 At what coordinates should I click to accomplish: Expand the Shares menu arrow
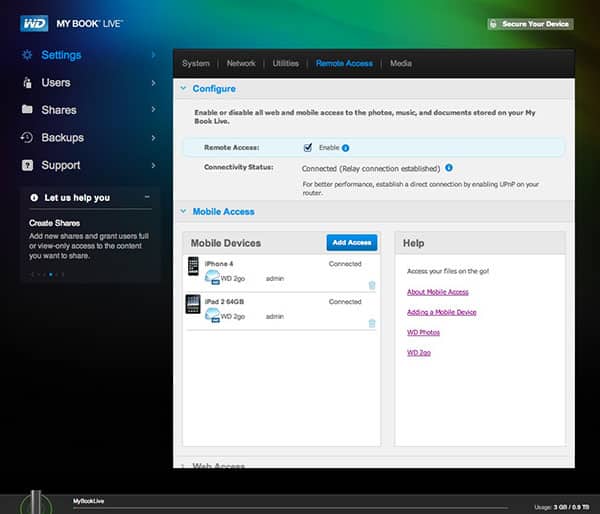(153, 109)
